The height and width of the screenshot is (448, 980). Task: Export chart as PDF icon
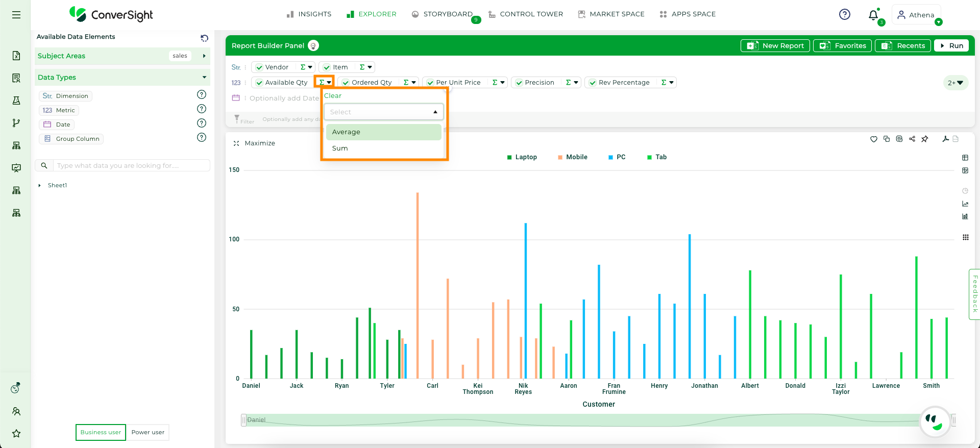coord(946,139)
